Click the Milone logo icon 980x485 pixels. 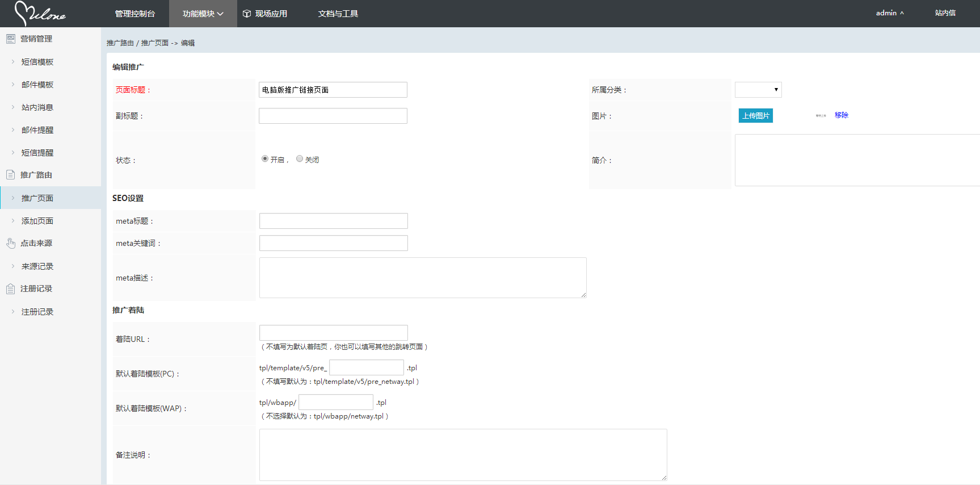coord(40,14)
